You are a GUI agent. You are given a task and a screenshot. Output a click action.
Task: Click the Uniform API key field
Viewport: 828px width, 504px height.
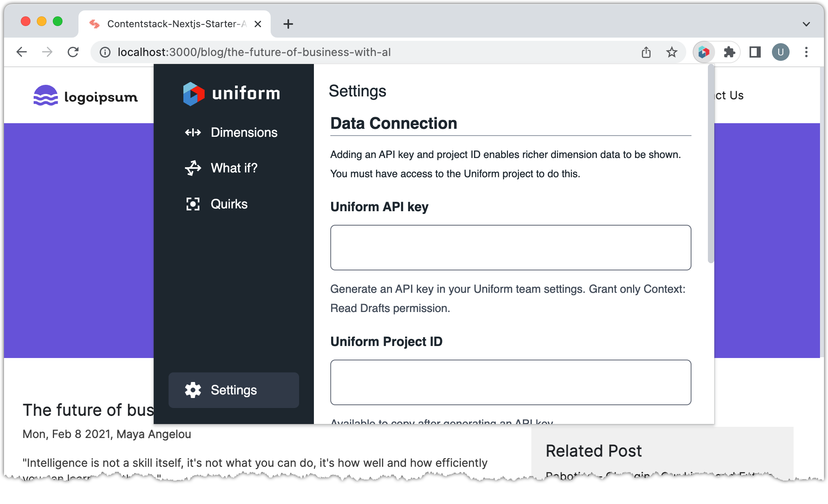(510, 248)
